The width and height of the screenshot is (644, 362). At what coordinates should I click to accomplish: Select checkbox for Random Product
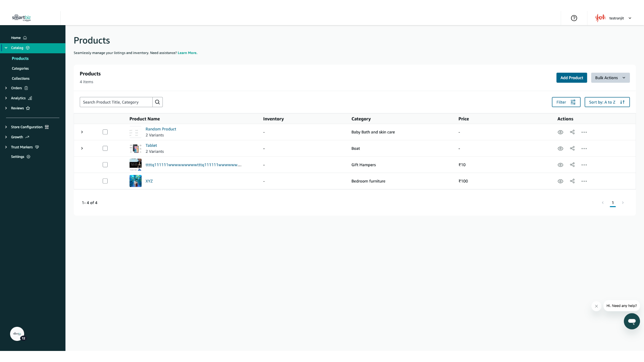pyautogui.click(x=105, y=132)
